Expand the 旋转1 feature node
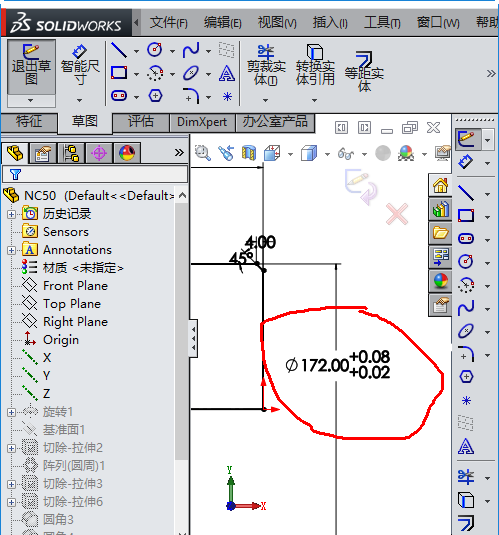This screenshot has height=535, width=499. (x=11, y=412)
